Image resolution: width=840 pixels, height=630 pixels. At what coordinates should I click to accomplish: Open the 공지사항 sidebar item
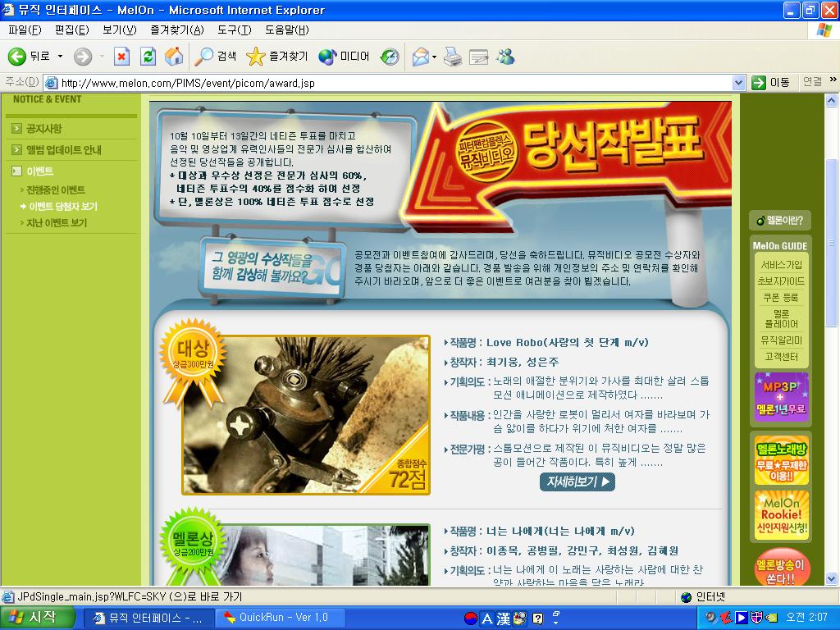pos(44,129)
